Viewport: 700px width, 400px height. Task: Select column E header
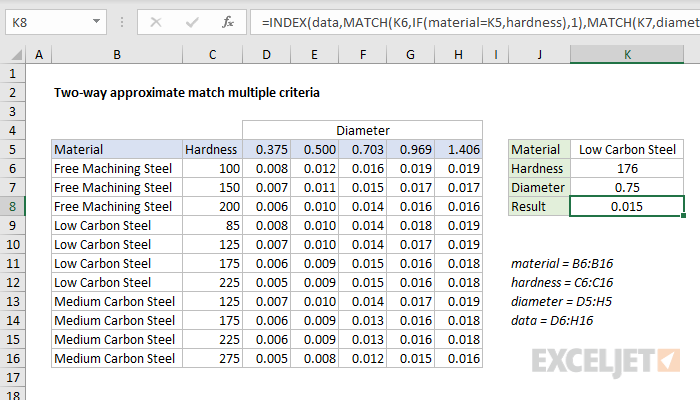(x=314, y=55)
